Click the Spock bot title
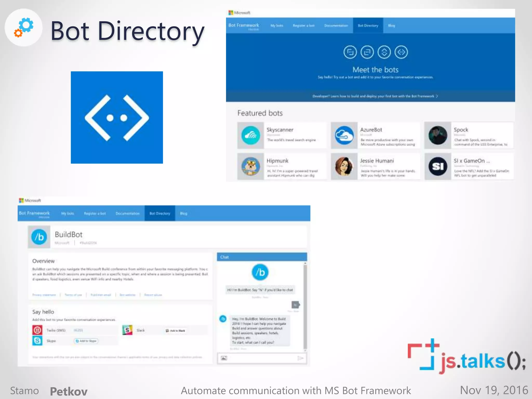Image resolution: width=532 pixels, height=399 pixels. [x=461, y=130]
